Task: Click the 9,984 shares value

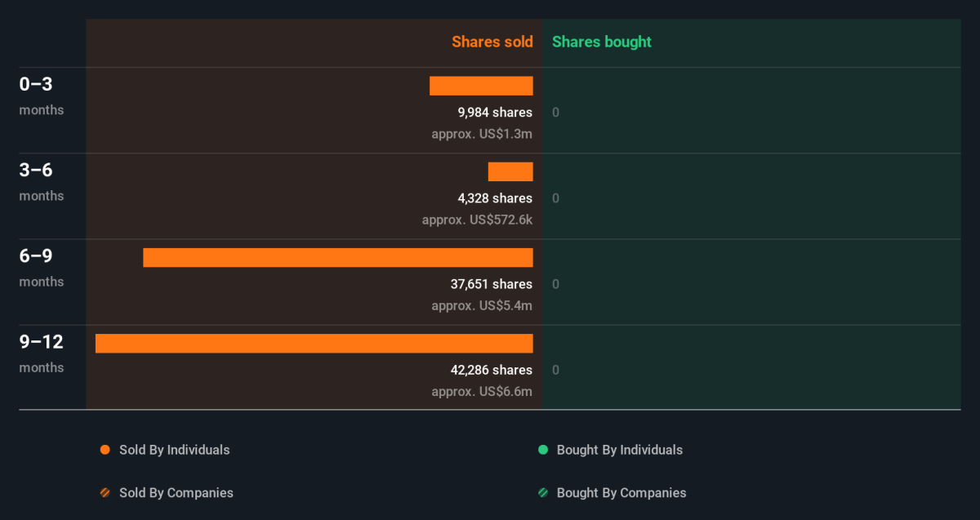Action: pyautogui.click(x=495, y=113)
